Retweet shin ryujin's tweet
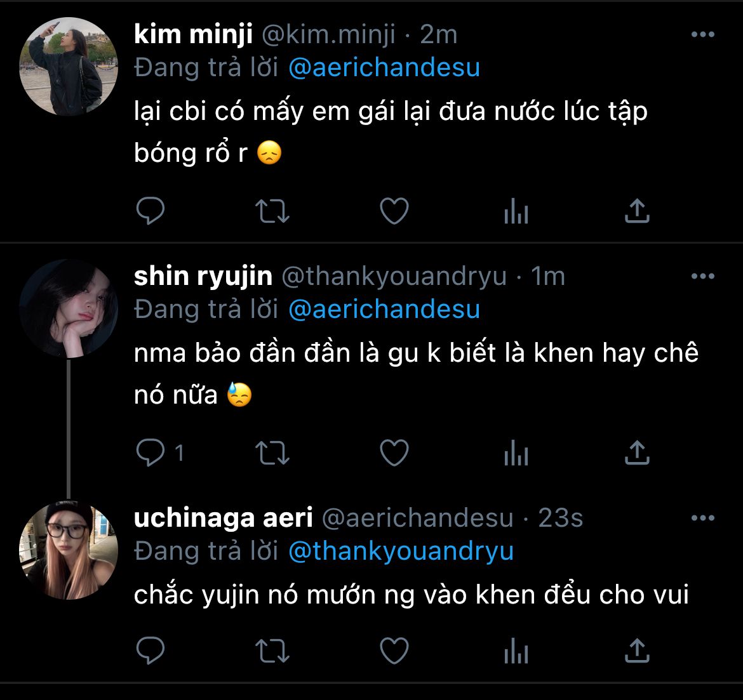The image size is (743, 700). [x=272, y=453]
